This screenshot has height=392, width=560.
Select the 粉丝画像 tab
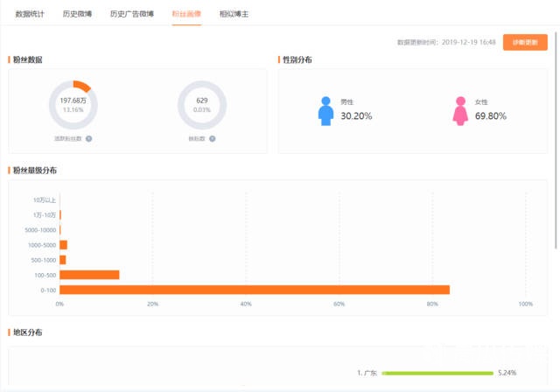(186, 14)
